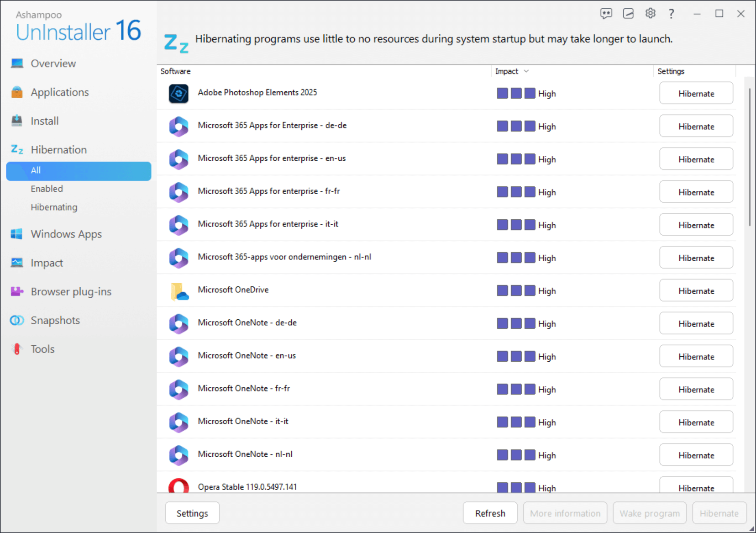Switch to the Enabled filter

pos(47,188)
